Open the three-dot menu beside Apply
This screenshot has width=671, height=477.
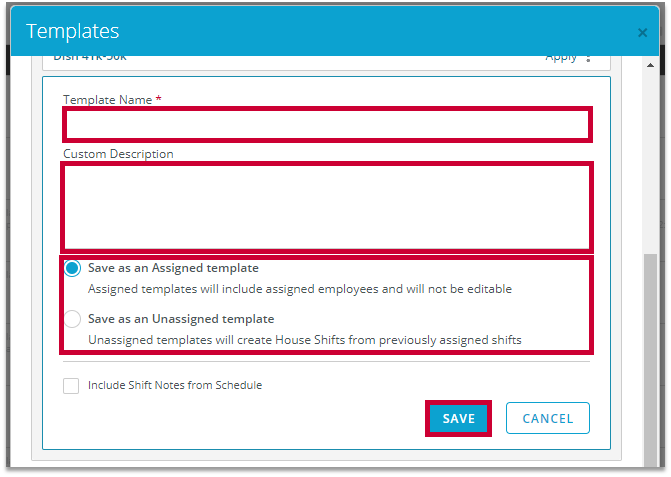[588, 58]
